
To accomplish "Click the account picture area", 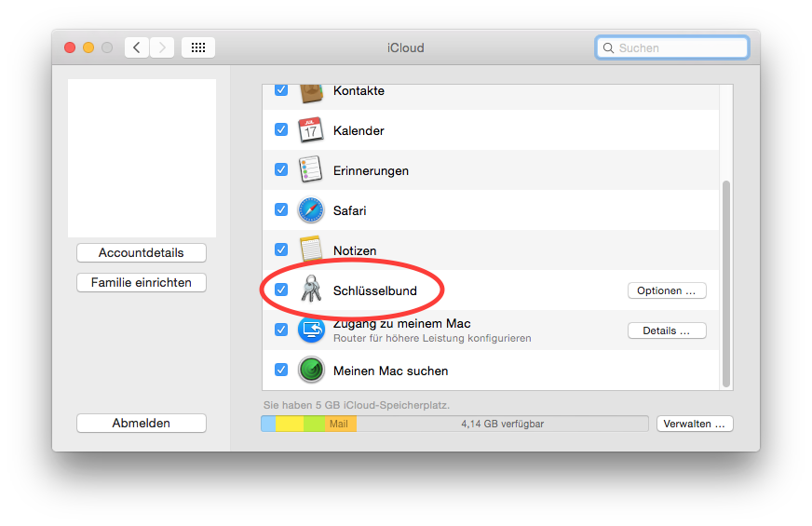I will [x=142, y=158].
